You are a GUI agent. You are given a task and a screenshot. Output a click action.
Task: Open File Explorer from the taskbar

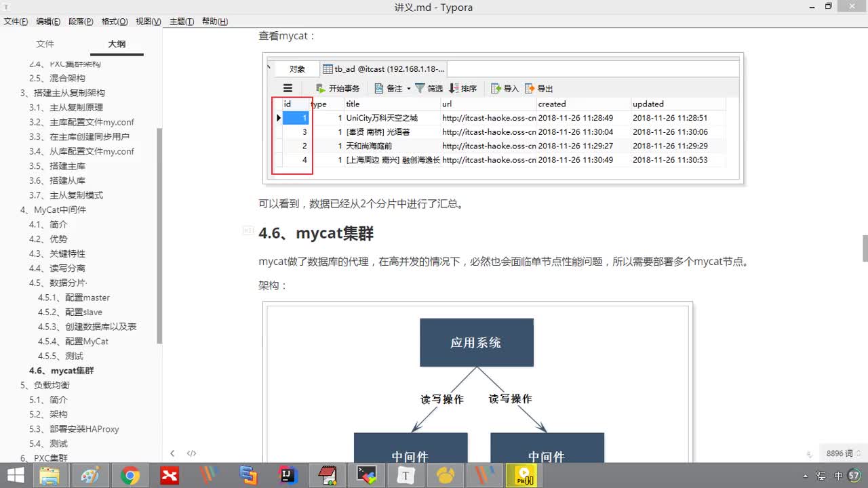click(50, 476)
